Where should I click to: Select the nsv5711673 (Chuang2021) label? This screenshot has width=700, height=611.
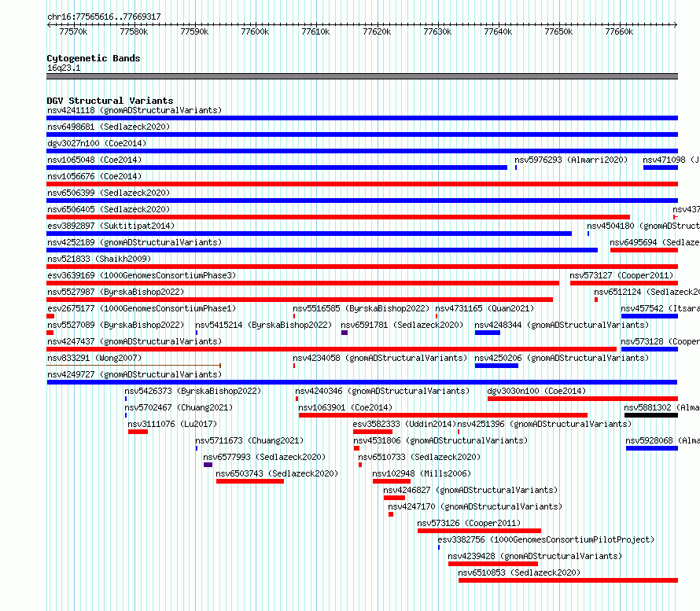click(x=249, y=440)
